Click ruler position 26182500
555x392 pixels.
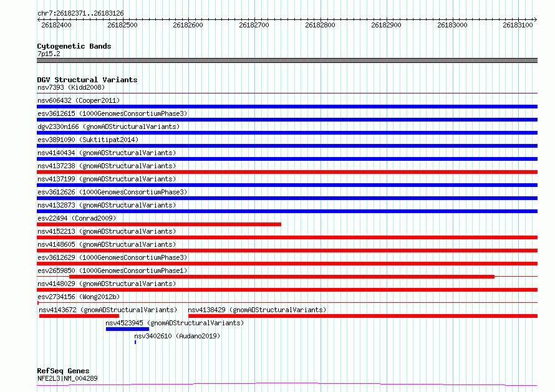coord(122,25)
